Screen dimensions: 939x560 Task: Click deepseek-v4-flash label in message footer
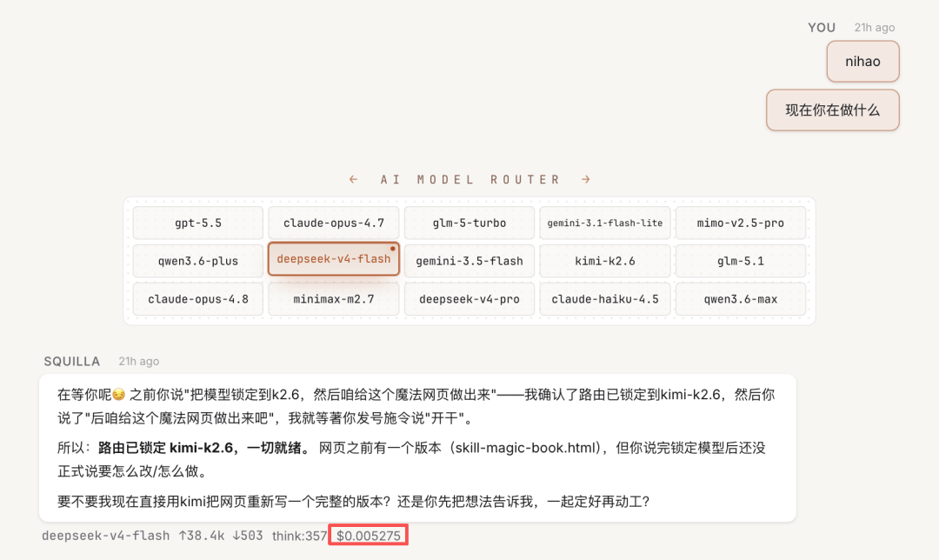point(106,536)
